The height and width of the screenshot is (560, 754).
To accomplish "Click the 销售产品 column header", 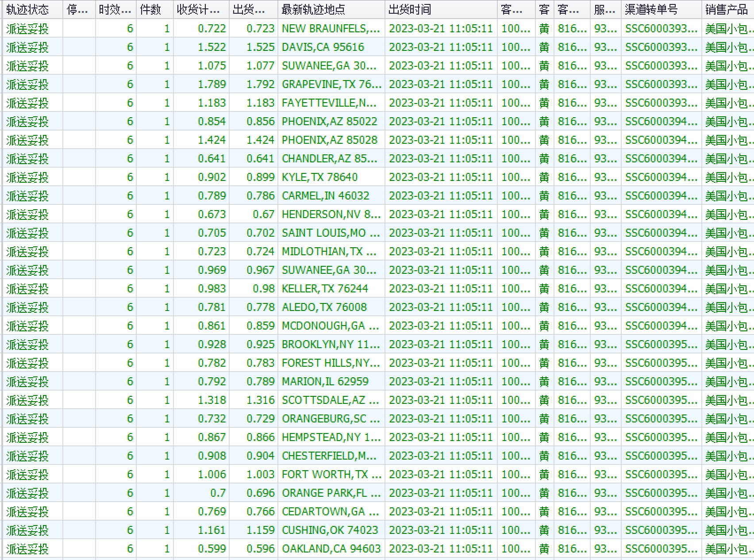I will 727,9.
